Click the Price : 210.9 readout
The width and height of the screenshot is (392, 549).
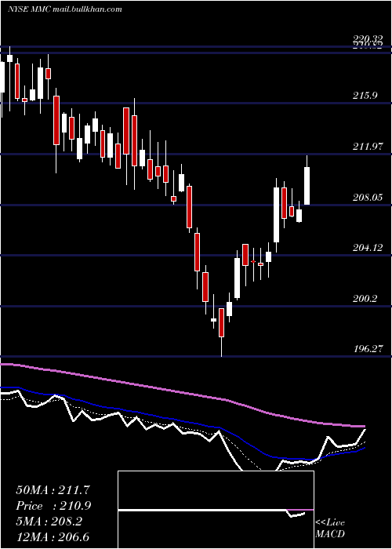click(x=54, y=506)
